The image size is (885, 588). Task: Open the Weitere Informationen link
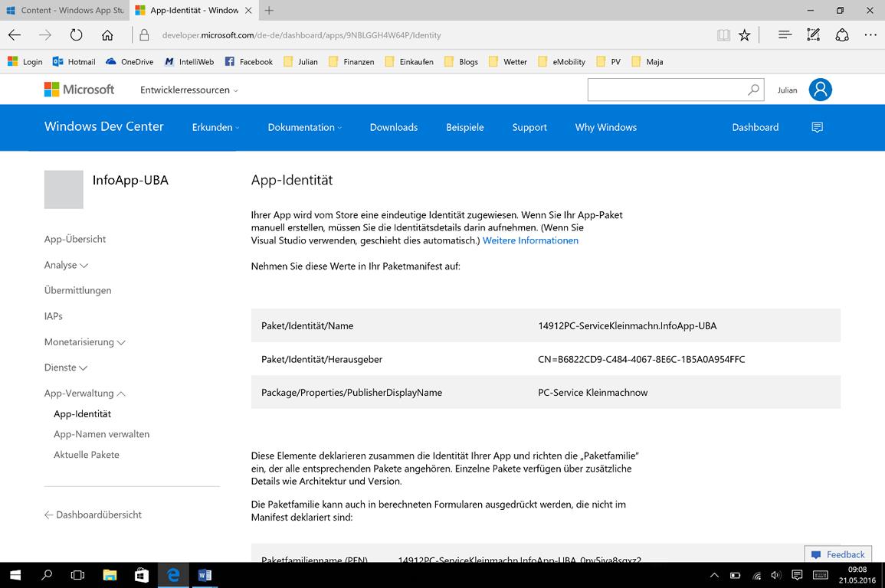(x=530, y=240)
